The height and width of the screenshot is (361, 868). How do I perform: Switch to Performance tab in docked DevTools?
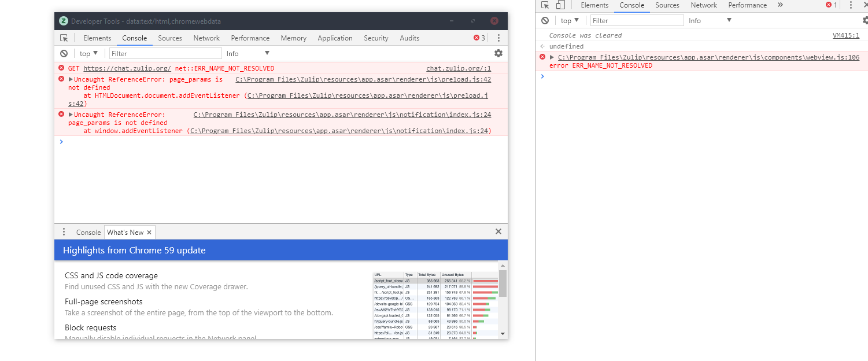(747, 5)
